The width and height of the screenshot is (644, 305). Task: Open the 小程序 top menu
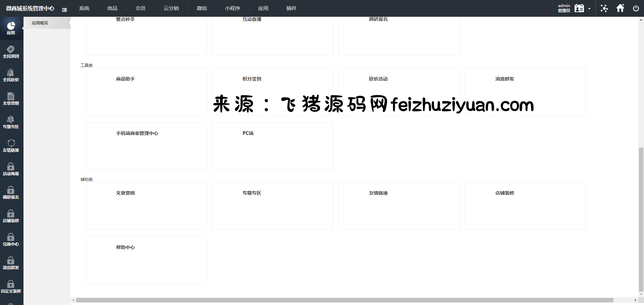pyautogui.click(x=232, y=8)
